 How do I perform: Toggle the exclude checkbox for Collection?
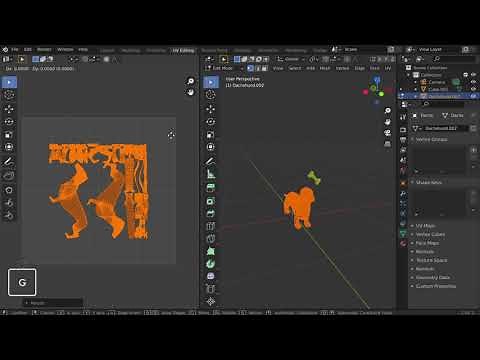466,75
